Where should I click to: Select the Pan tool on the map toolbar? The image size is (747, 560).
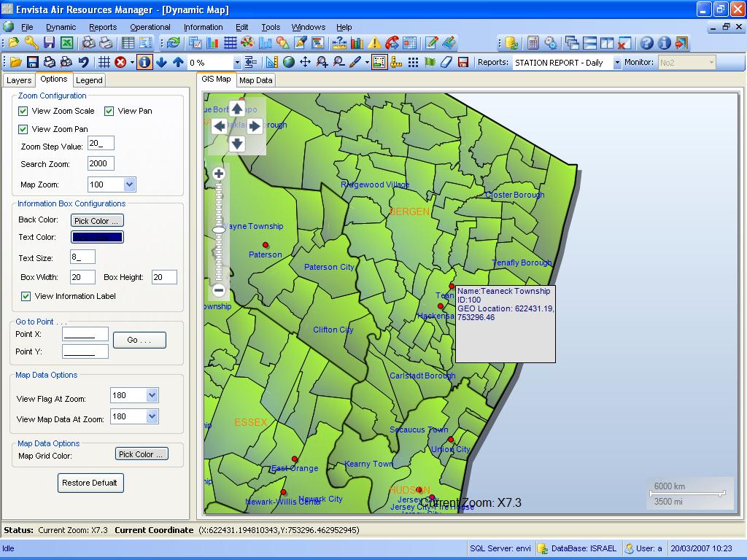click(x=305, y=61)
